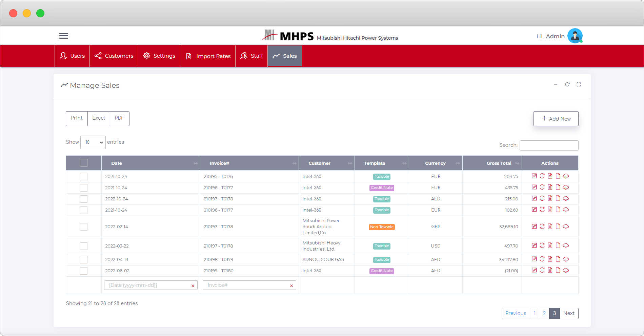Open the Show entries count dropdown

pyautogui.click(x=93, y=142)
